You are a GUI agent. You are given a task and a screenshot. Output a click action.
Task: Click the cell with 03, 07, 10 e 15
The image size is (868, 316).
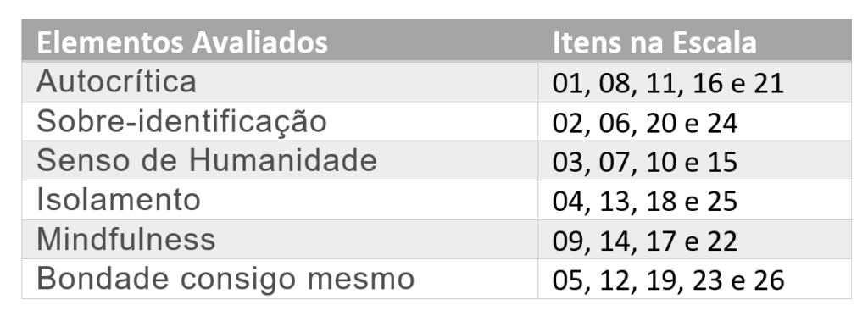pos(694,160)
